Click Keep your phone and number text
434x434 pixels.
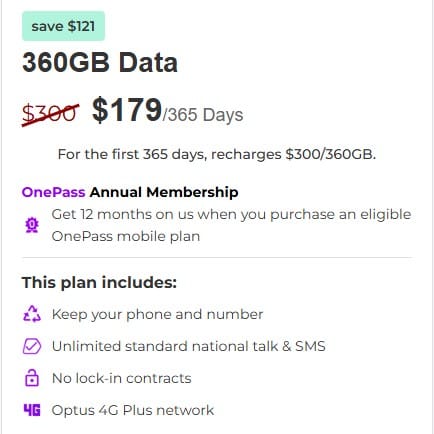coord(157,314)
